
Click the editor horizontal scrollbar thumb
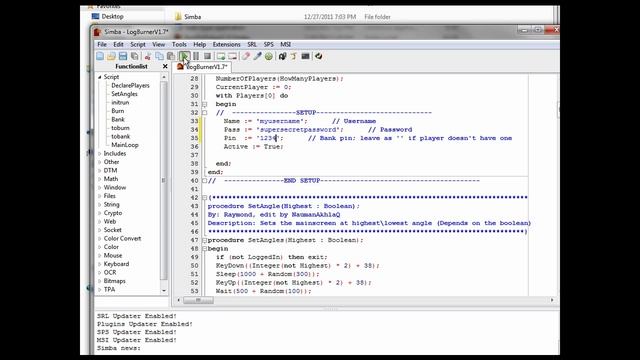[x=198, y=300]
